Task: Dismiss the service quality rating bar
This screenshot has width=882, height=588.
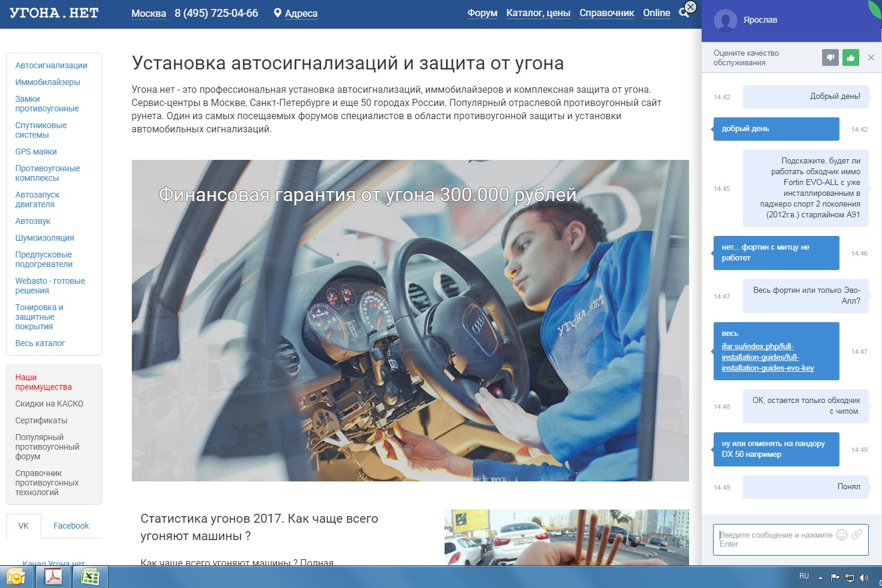Action: (x=871, y=57)
